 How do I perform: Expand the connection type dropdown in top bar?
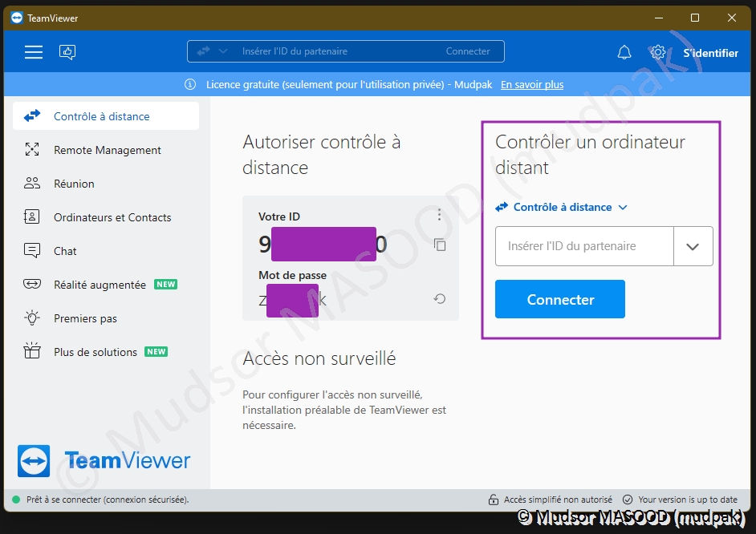coord(213,51)
